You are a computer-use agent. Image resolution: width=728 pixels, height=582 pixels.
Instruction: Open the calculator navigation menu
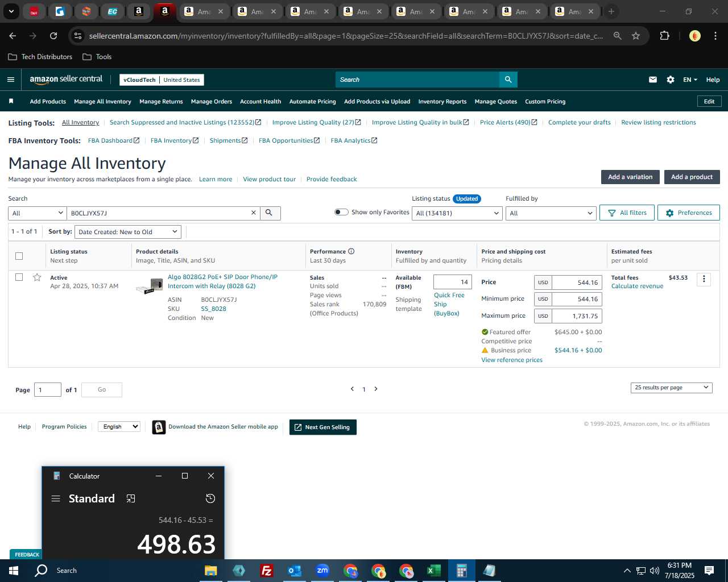click(56, 498)
